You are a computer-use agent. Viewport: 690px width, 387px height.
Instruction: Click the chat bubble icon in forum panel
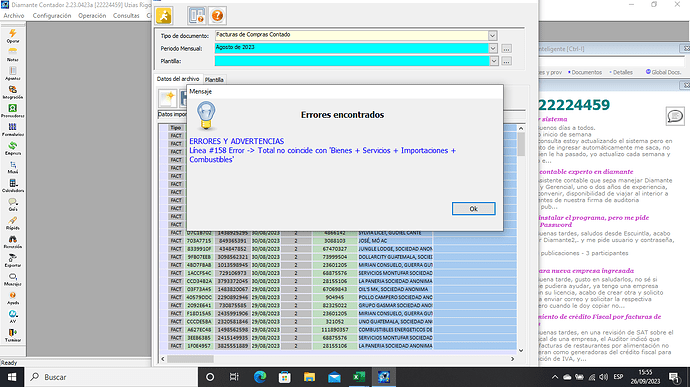point(675,116)
